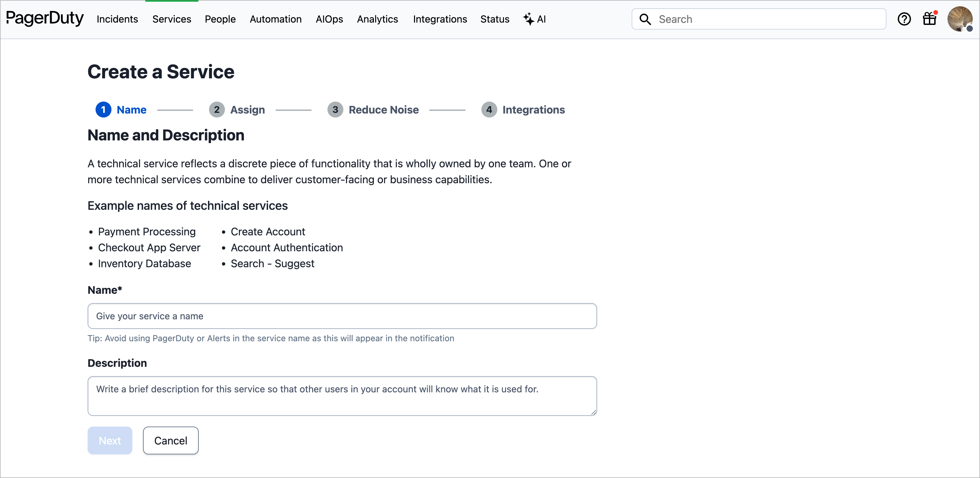Click the step 3 Reduce Noise circle

point(335,110)
